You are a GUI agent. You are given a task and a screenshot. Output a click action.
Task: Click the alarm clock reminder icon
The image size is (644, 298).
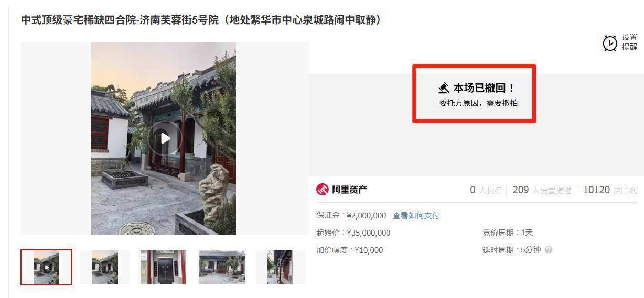610,43
